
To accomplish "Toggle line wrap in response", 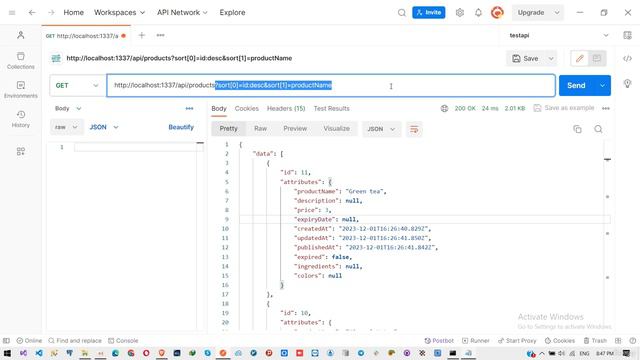I will coord(414,129).
